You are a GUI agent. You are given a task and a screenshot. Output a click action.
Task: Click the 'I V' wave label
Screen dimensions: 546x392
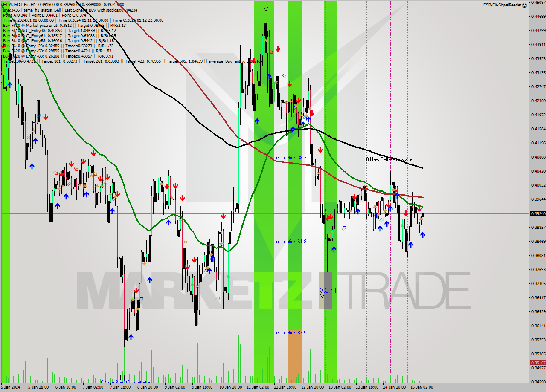[x=264, y=9]
